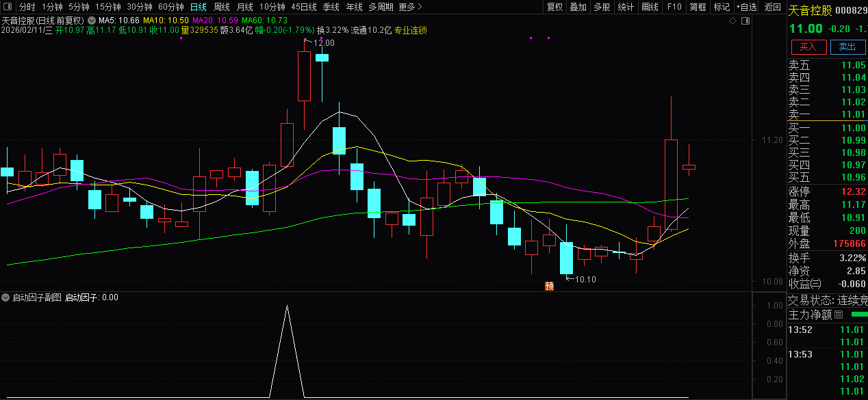Click the green bar beside 主力净额
The image size is (868, 400).
coord(858,315)
